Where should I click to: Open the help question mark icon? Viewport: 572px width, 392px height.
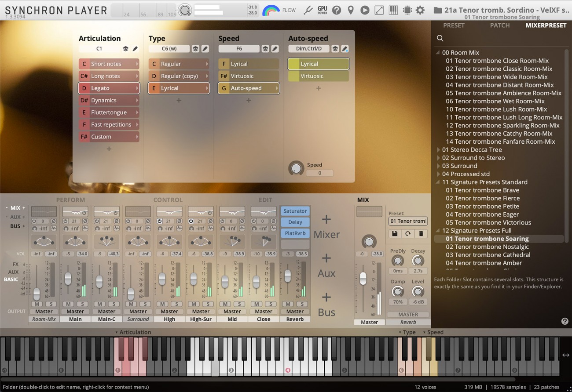click(x=337, y=10)
